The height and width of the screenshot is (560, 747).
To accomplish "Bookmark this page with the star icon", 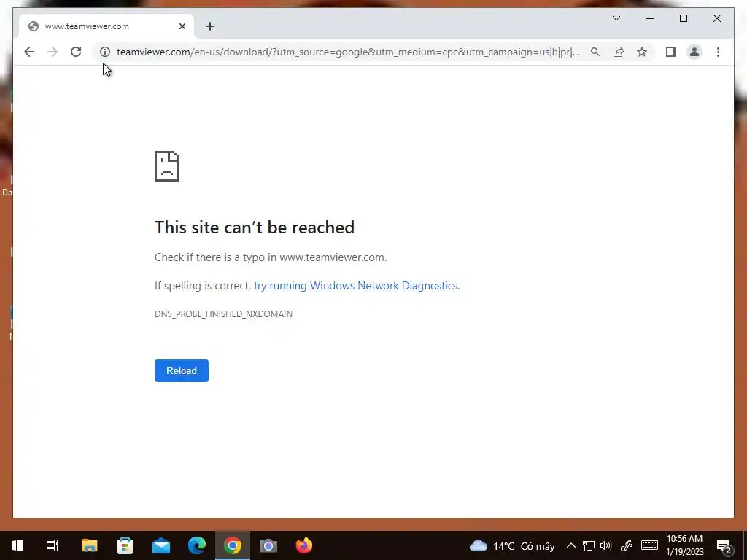I will pyautogui.click(x=642, y=52).
